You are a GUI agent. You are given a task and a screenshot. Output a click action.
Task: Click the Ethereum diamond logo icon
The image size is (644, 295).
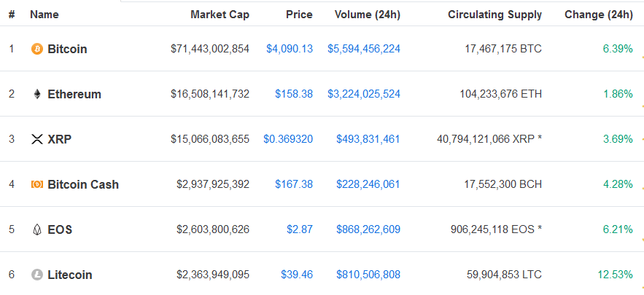pyautogui.click(x=37, y=95)
